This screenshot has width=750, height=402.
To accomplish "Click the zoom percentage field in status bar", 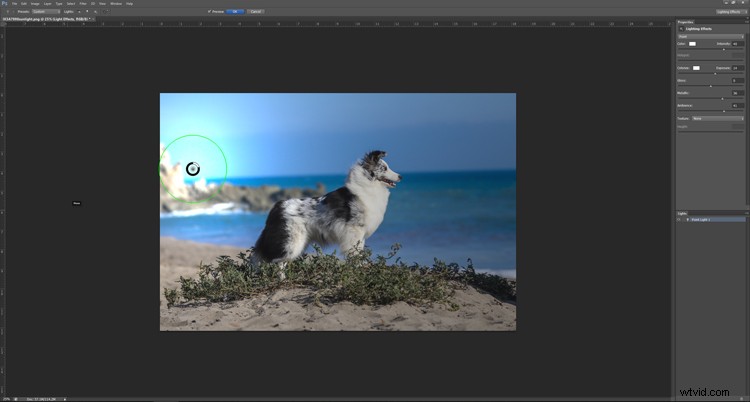I will (x=6, y=399).
